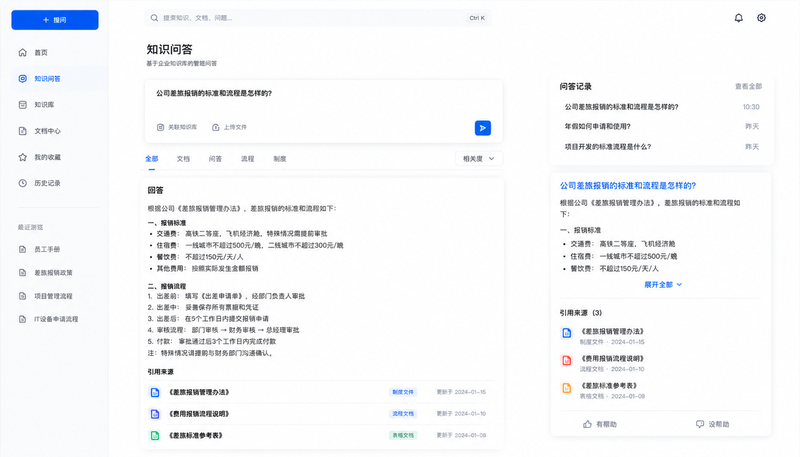Viewport: 800px width, 457px height.
Task: Click the upload file icon
Action: point(216,127)
